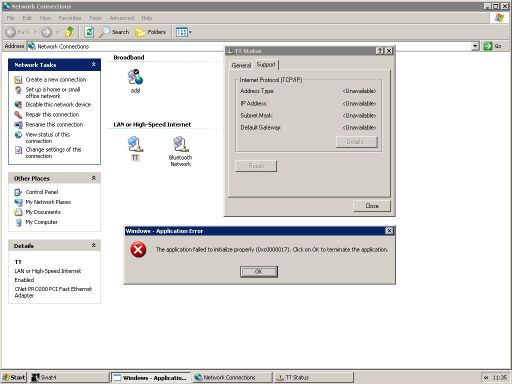The image size is (512, 384).
Task: Open Control Panel under Other Places
Action: tap(42, 192)
